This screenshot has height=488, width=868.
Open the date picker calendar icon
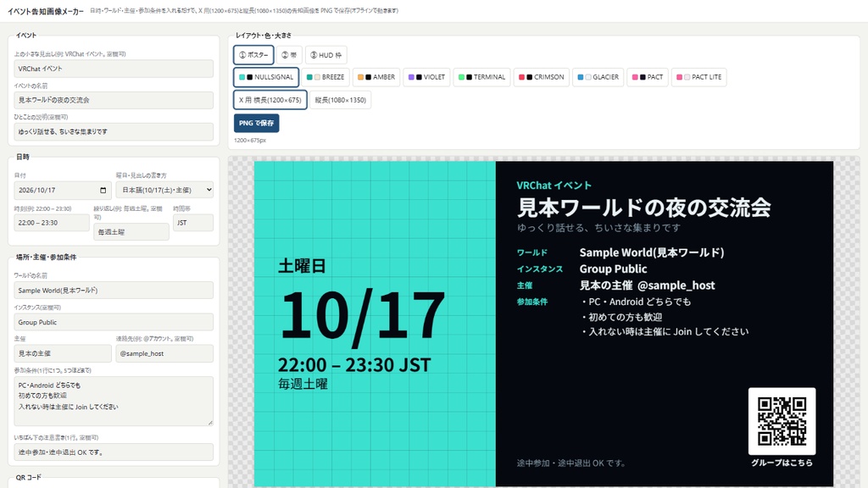pyautogui.click(x=103, y=191)
